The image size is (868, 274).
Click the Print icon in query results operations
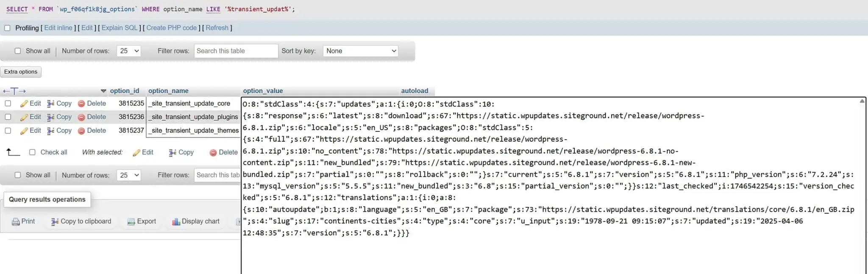coord(16,222)
